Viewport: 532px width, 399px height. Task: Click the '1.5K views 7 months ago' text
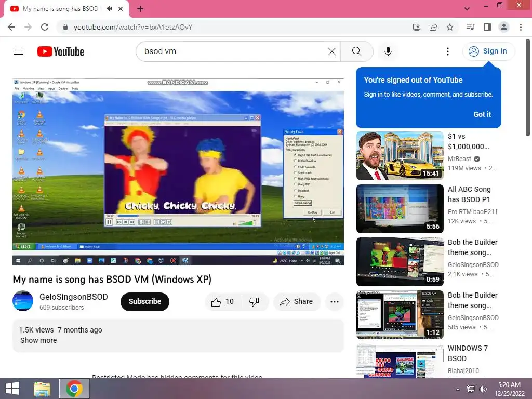point(60,330)
